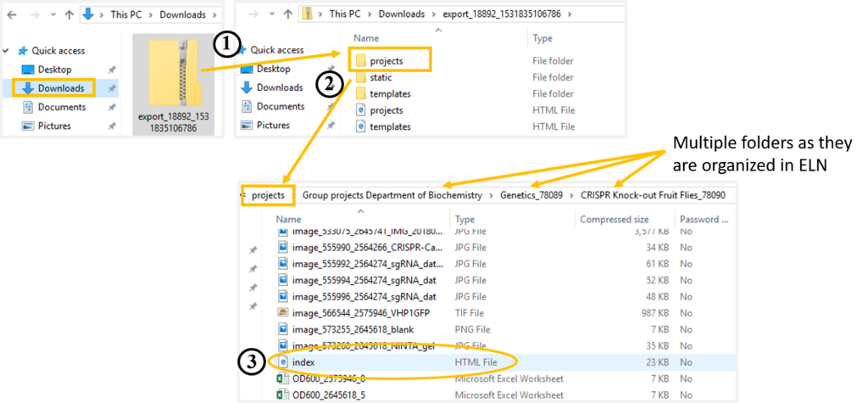The image size is (868, 403).
Task: Select the 'projects' folder icon
Action: tap(361, 61)
